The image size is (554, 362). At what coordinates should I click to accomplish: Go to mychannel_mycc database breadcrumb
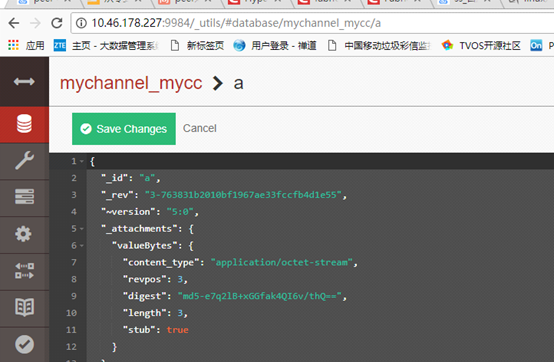pos(131,84)
